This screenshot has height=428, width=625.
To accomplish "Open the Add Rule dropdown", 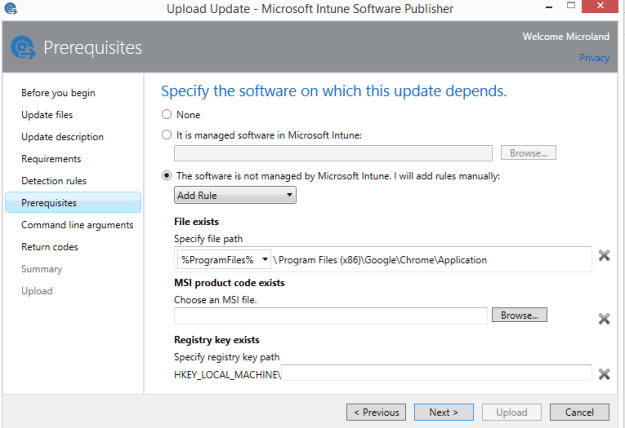I will (235, 195).
